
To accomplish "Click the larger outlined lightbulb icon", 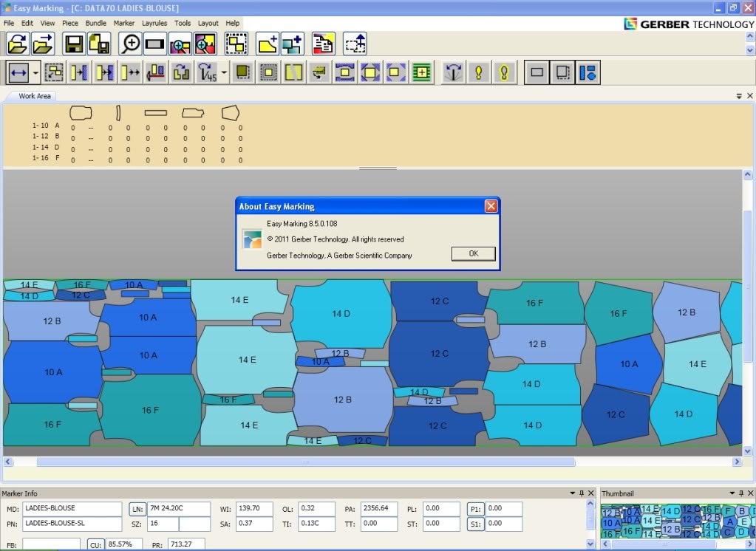I will tap(504, 73).
